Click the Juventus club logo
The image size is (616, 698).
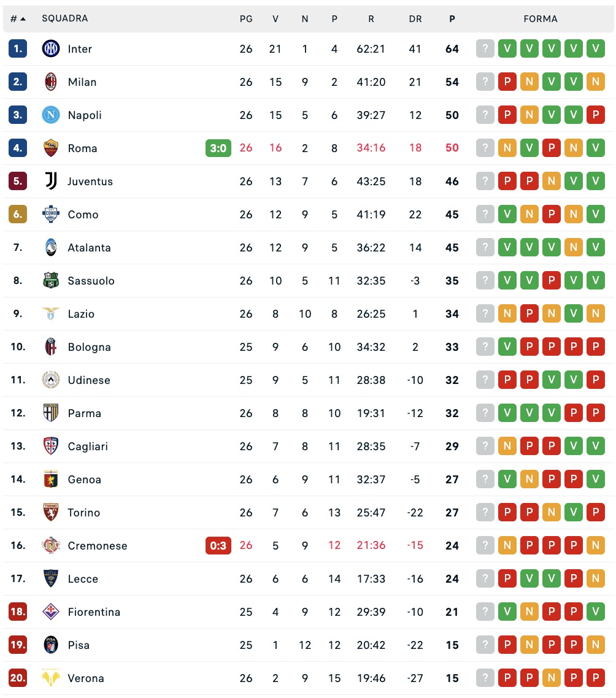pyautogui.click(x=51, y=181)
